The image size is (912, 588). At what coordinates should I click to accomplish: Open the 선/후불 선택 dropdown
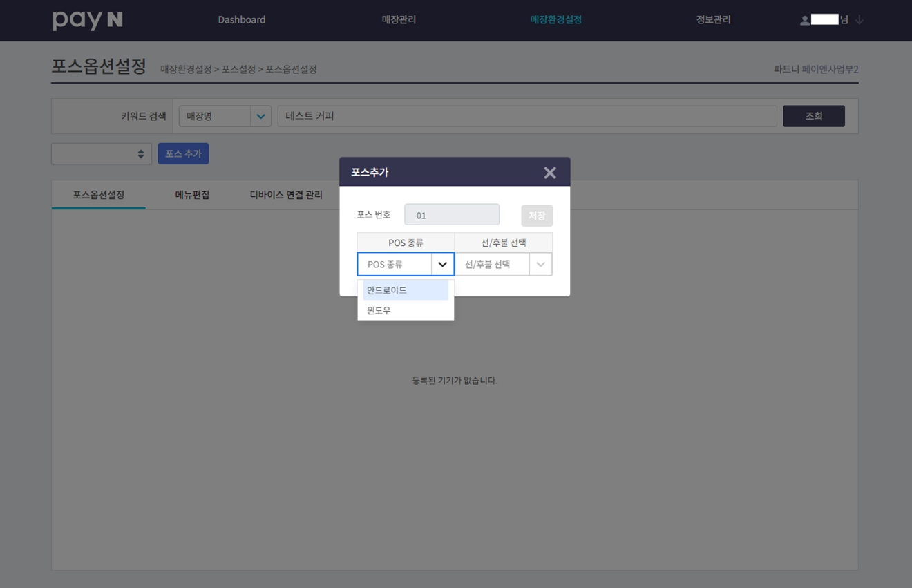pyautogui.click(x=504, y=264)
